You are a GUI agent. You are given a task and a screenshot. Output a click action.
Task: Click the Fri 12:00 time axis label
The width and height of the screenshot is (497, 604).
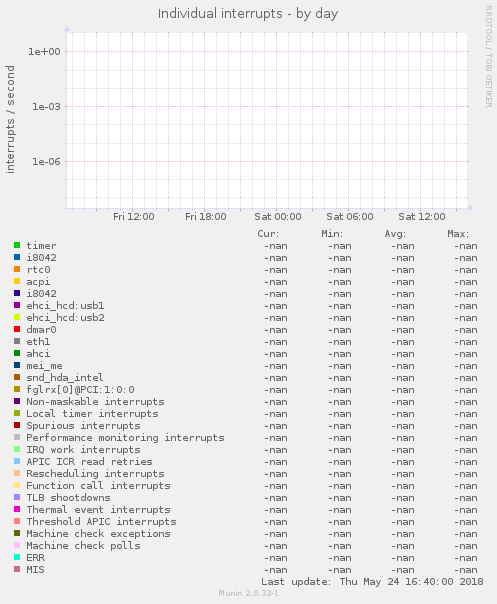(x=134, y=217)
